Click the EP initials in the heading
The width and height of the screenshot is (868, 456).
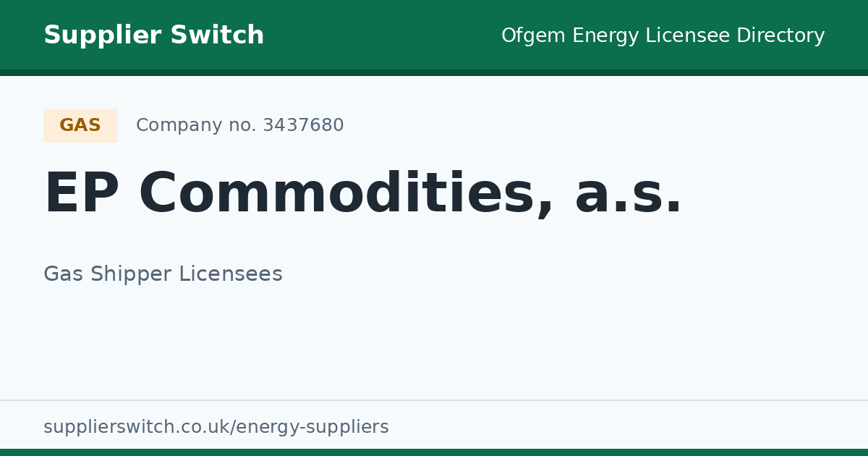pyautogui.click(x=81, y=195)
